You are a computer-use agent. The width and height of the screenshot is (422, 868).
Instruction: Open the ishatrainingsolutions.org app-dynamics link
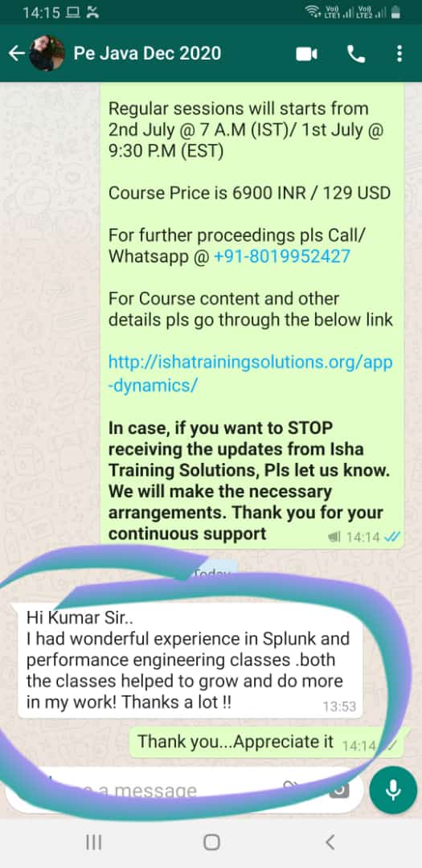[x=250, y=373]
